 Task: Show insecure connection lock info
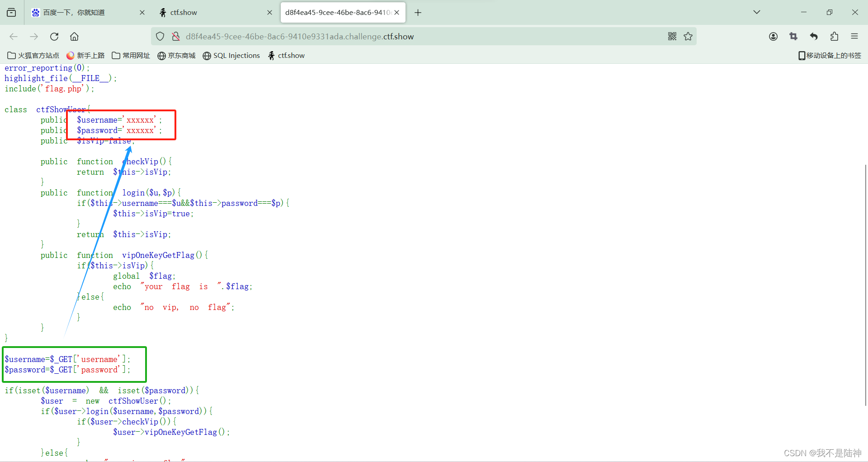176,36
